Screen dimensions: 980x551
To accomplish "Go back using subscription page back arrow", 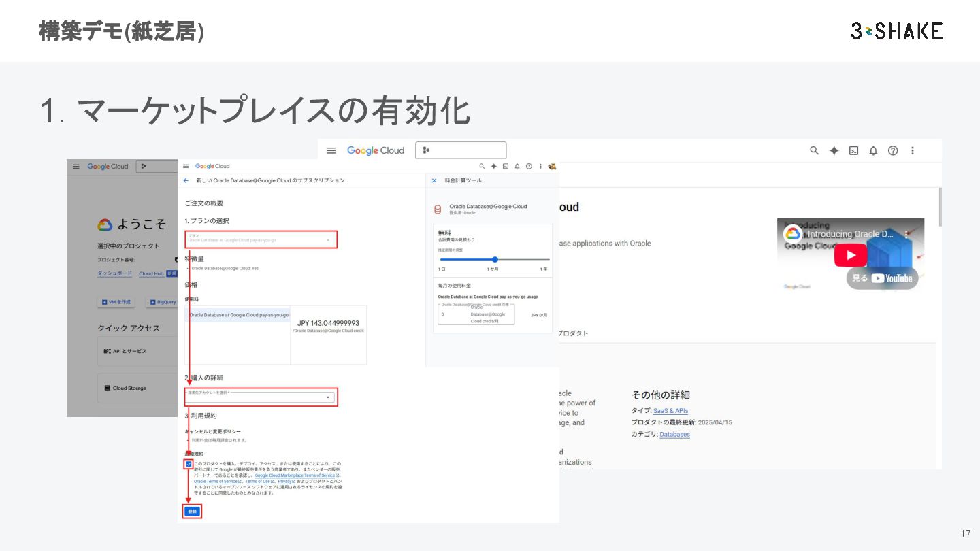I will (186, 180).
